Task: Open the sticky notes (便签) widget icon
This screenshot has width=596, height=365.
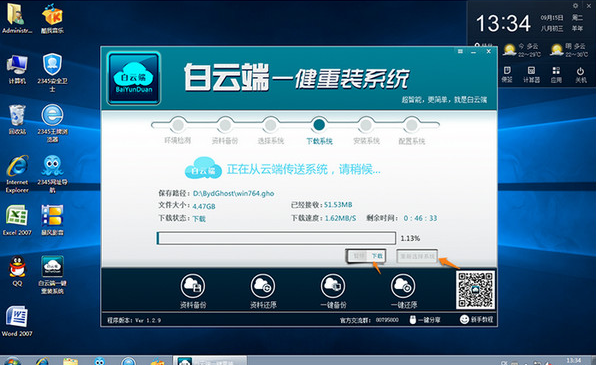Action: pos(507,75)
